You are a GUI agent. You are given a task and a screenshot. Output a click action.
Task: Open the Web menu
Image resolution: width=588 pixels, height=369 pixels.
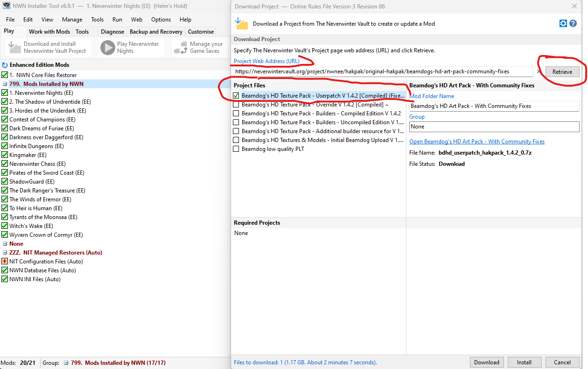pyautogui.click(x=137, y=20)
